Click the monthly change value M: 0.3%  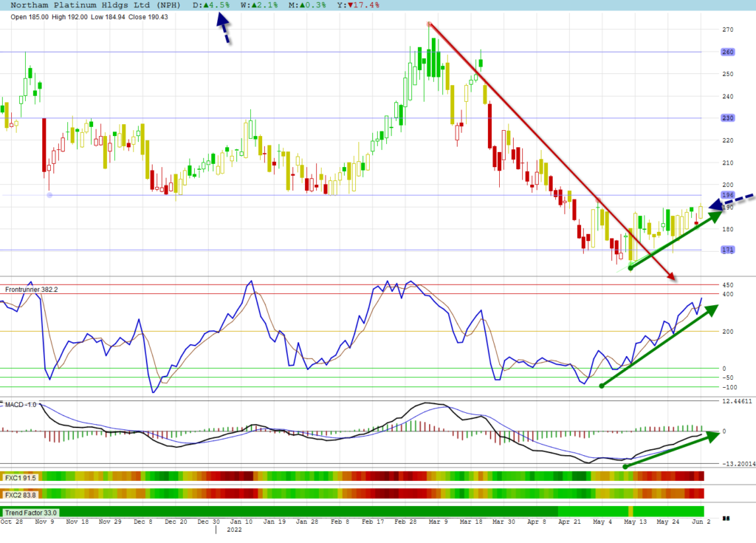coord(307,5)
